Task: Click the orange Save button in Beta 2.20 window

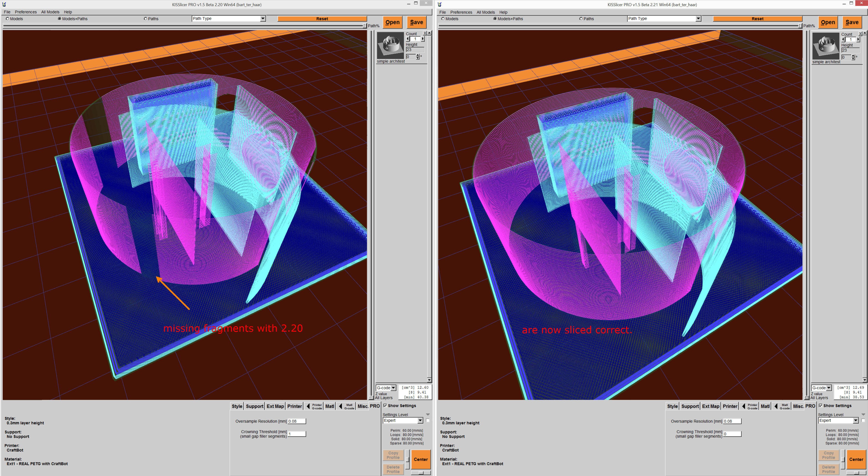Action: tap(416, 22)
